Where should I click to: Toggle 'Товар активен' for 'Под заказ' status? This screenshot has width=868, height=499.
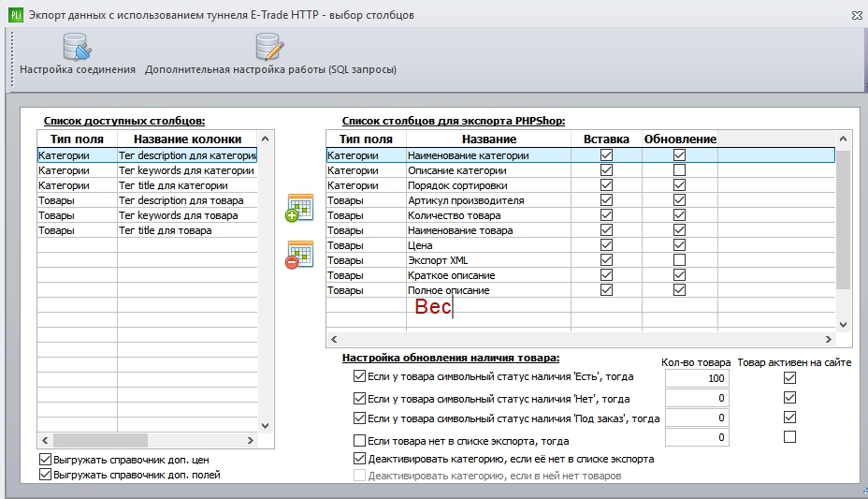pyautogui.click(x=790, y=417)
